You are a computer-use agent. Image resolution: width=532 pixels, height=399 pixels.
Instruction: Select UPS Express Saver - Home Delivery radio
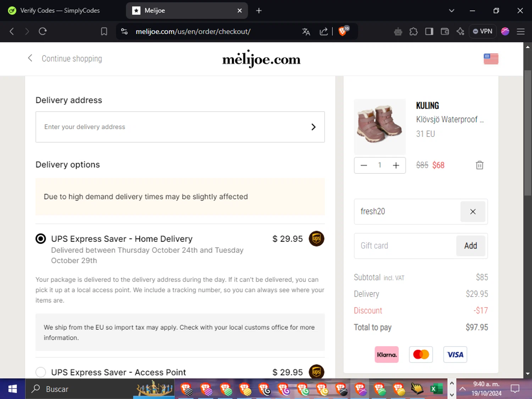click(x=41, y=239)
